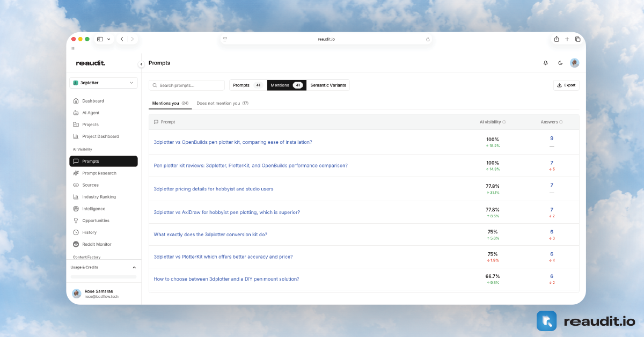Click the browser forward arrow
The width and height of the screenshot is (644, 337).
click(133, 39)
